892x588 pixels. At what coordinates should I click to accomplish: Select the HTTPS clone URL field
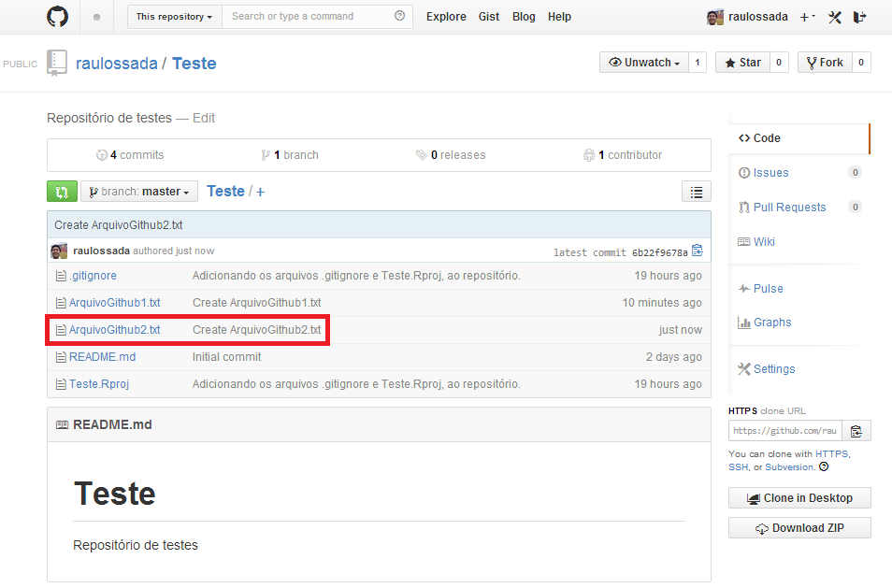coord(785,431)
